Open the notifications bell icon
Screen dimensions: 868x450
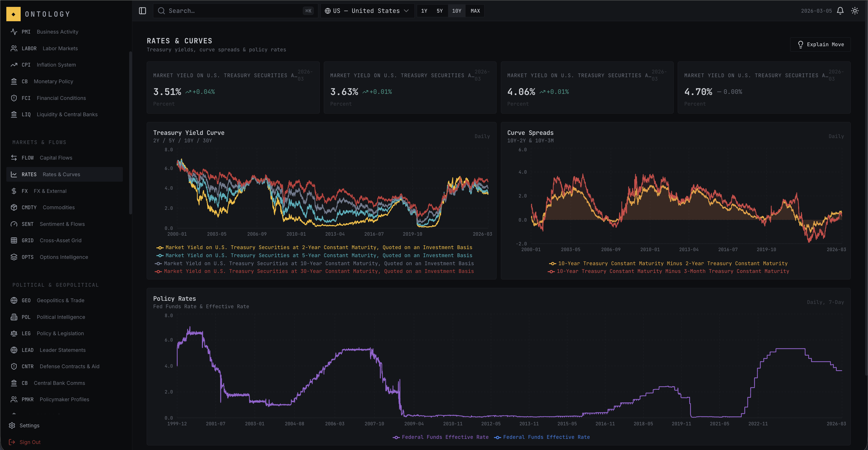840,10
